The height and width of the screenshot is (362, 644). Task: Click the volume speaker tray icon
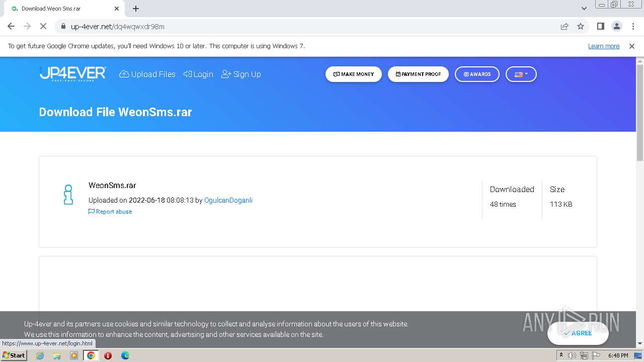point(572,355)
